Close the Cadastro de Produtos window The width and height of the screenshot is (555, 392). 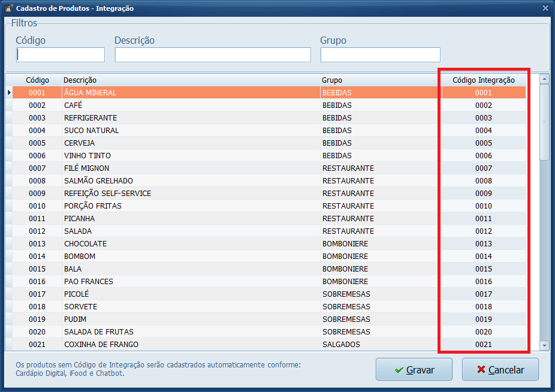[x=545, y=8]
